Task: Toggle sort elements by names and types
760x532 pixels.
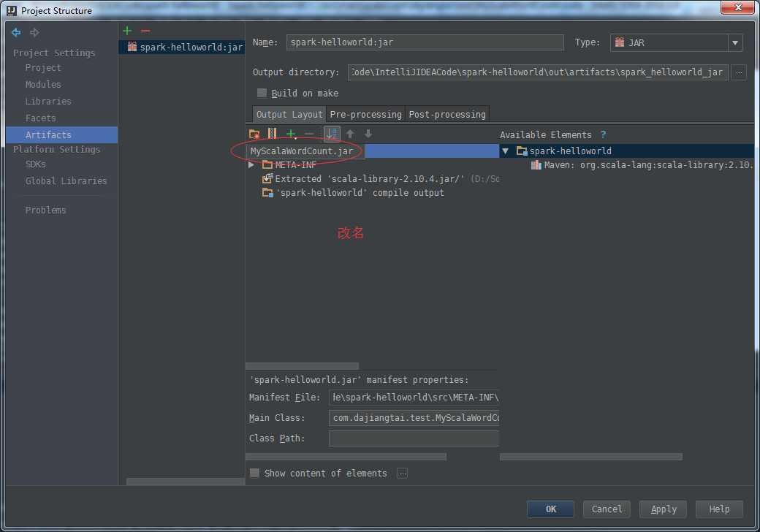Action: point(332,134)
